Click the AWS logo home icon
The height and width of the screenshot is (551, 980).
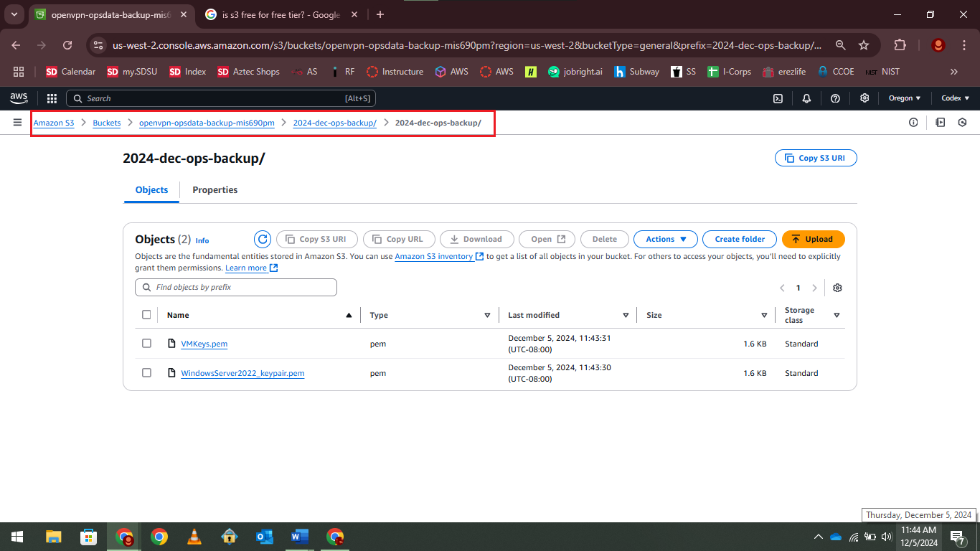click(x=19, y=98)
